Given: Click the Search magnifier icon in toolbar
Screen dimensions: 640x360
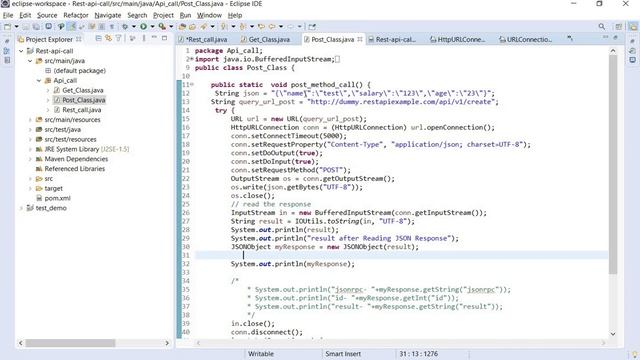Looking at the screenshot, I should (602, 27).
